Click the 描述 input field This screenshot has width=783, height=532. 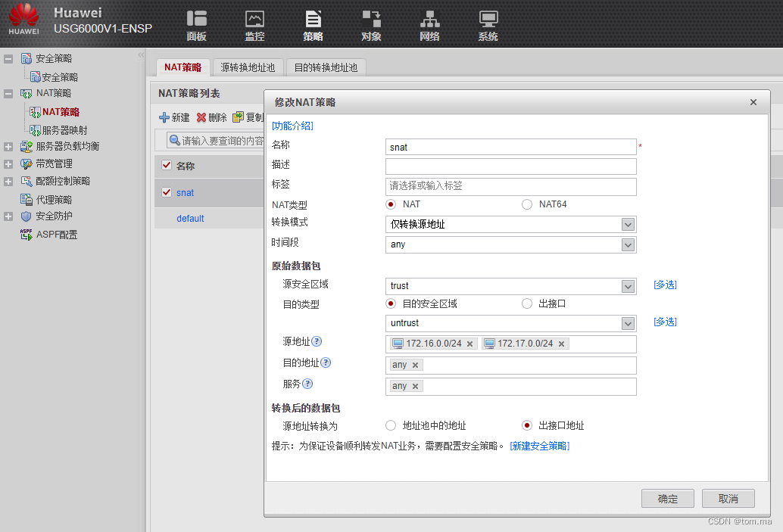(x=511, y=166)
